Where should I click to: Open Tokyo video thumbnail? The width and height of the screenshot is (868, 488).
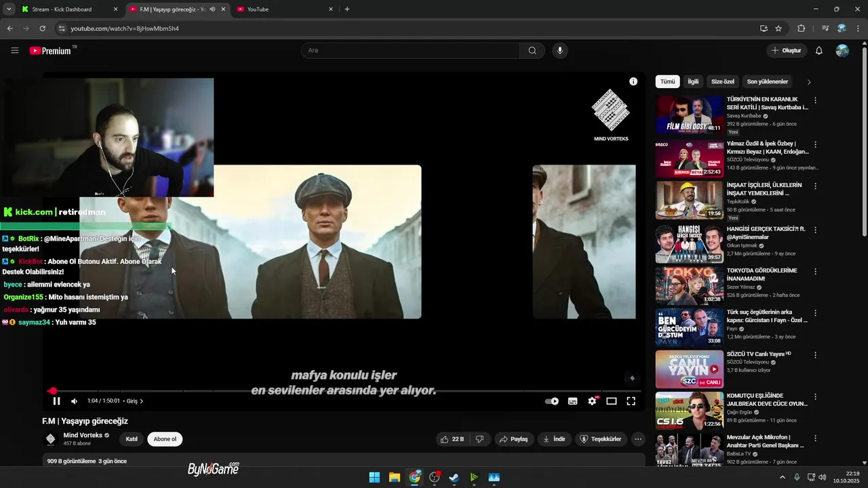(689, 285)
